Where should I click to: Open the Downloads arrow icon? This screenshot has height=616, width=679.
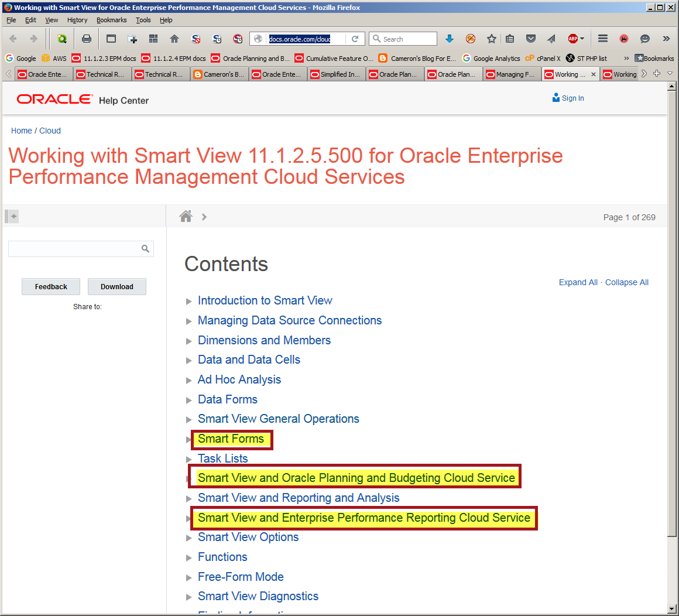[x=450, y=39]
